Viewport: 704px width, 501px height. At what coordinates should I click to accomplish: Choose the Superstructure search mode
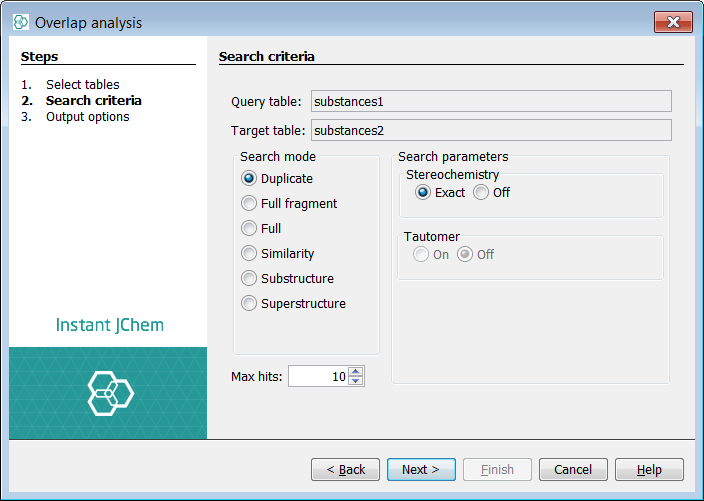[x=249, y=304]
